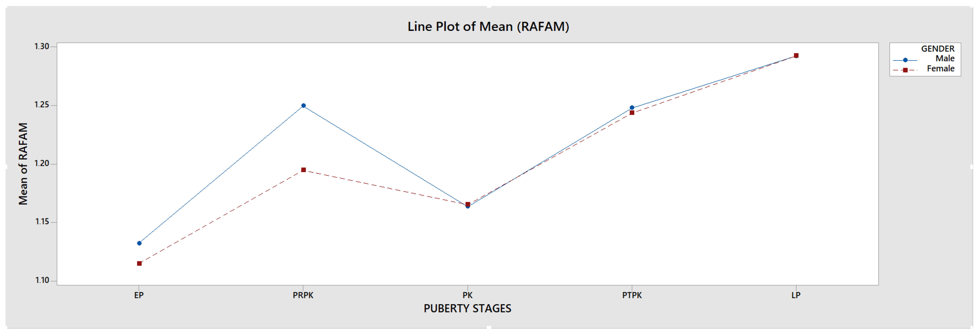
Task: Select the Mean of RAFAM axis title
Action: pyautogui.click(x=23, y=164)
